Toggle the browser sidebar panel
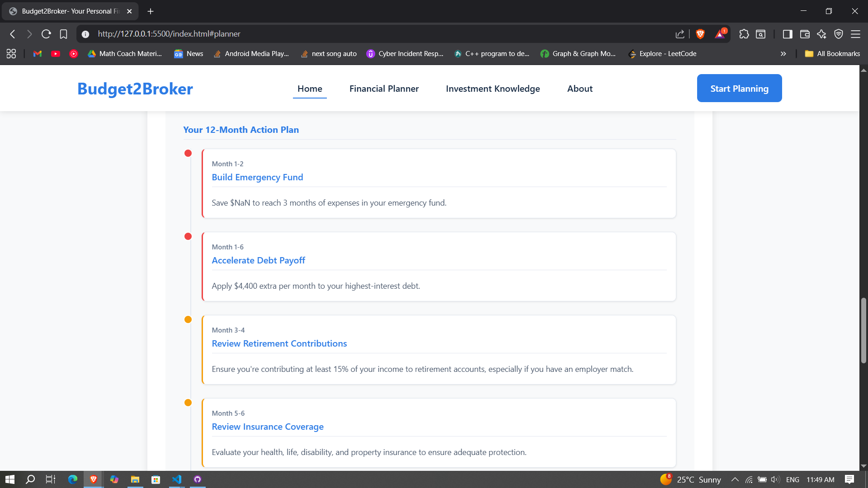The image size is (868, 488). tap(788, 34)
